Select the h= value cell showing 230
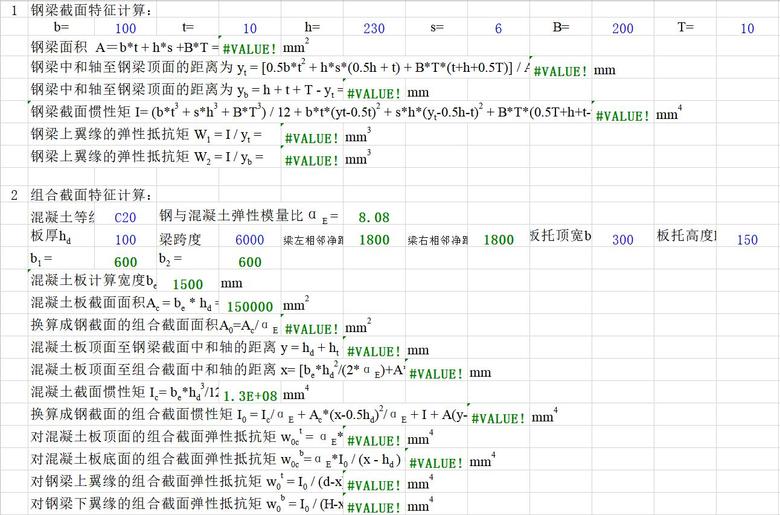Image resolution: width=780 pixels, height=515 pixels. click(x=375, y=29)
